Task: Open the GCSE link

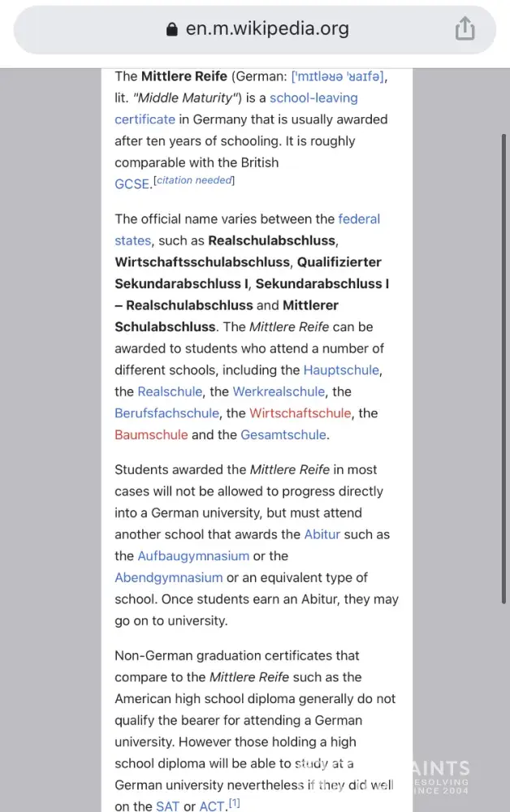Action: pyautogui.click(x=132, y=184)
